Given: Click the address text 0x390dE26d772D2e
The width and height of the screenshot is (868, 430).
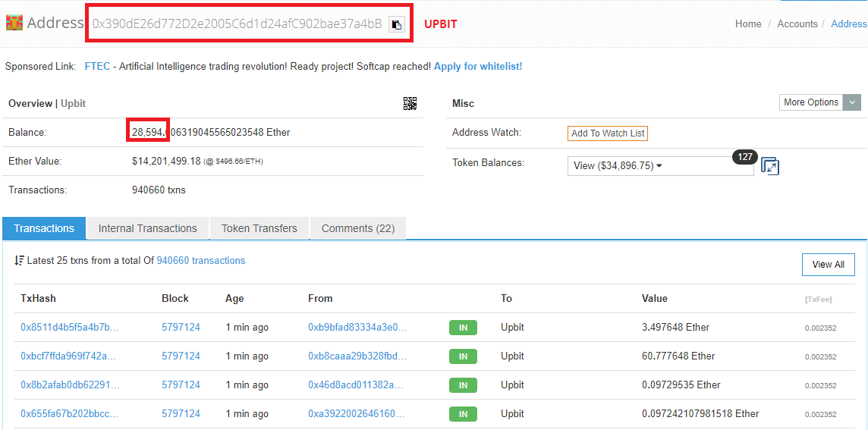Looking at the screenshot, I should point(237,24).
